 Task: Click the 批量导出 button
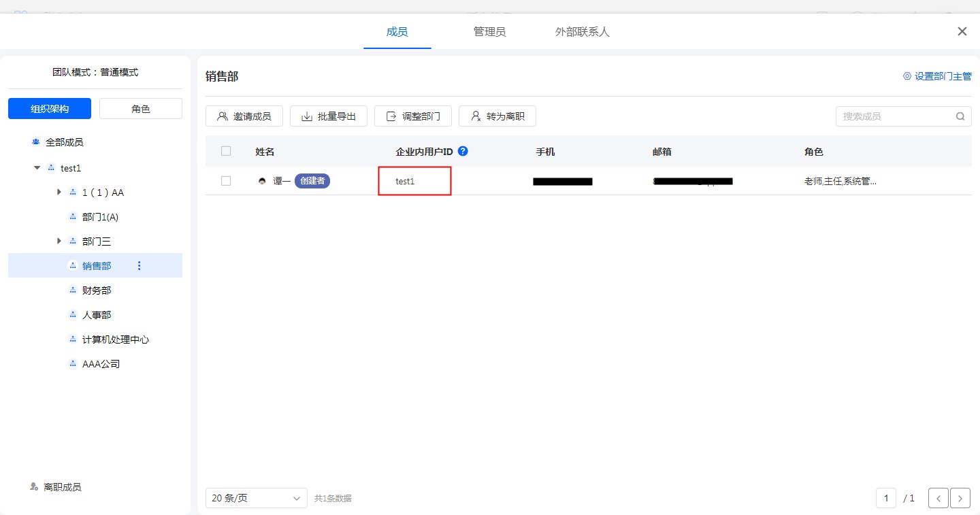pyautogui.click(x=329, y=116)
